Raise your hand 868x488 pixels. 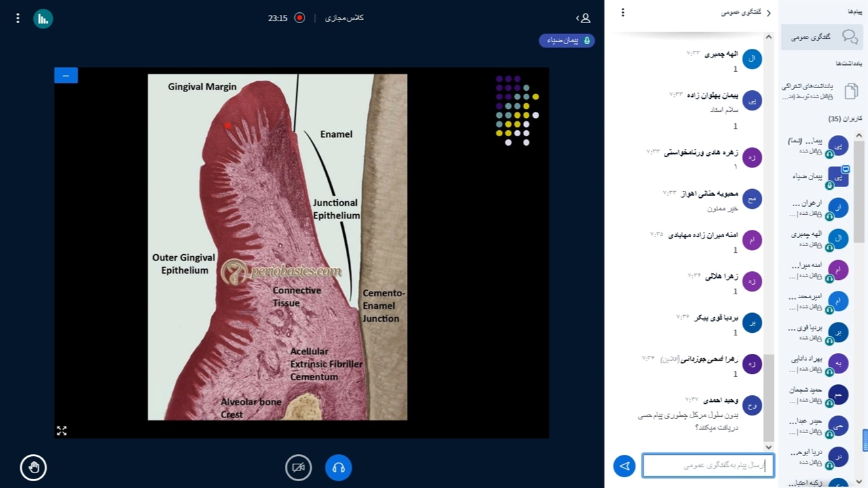pos(33,467)
